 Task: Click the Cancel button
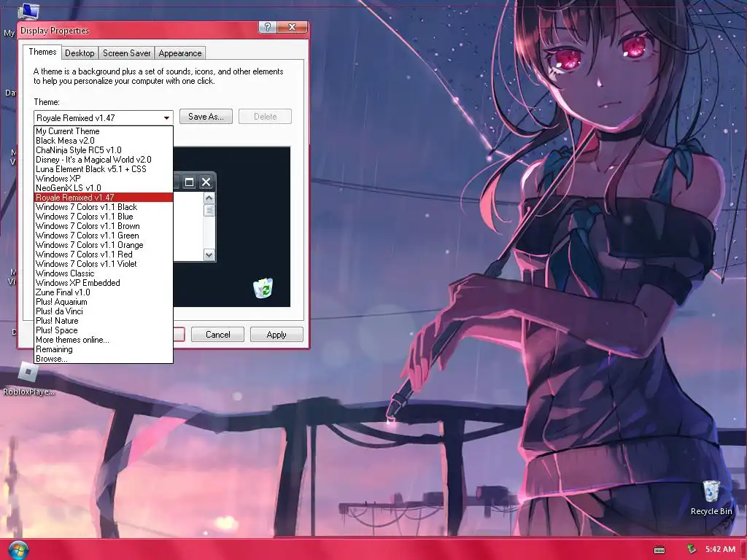click(x=217, y=335)
